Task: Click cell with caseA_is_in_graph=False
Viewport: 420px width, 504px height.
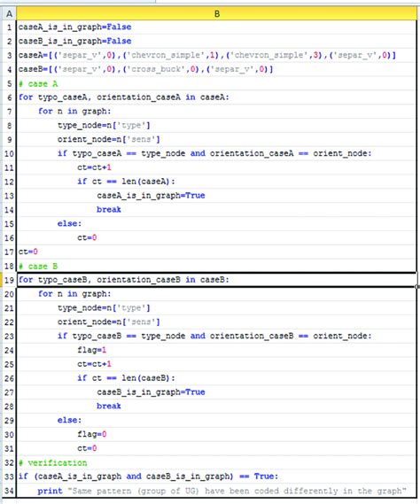Action: click(217, 27)
